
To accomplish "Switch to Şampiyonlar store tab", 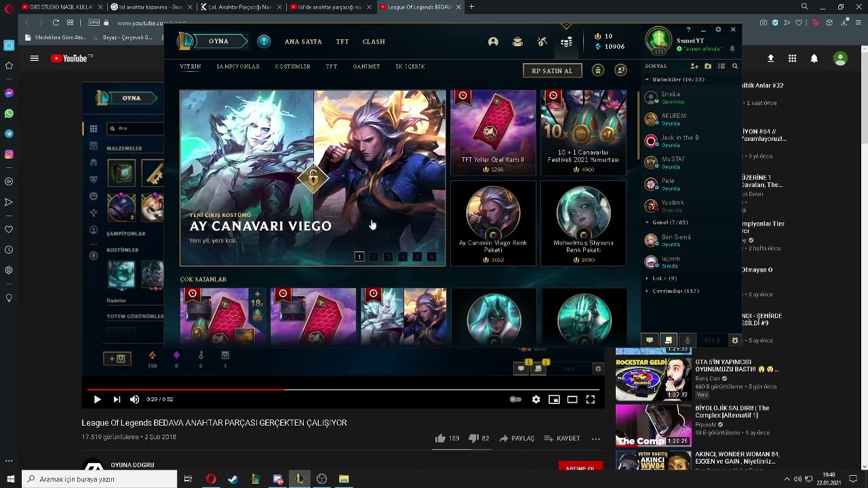I will 238,66.
